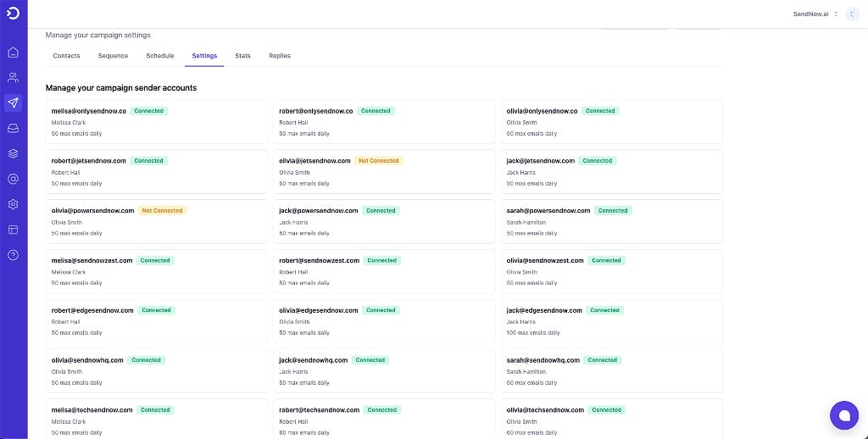Screen dimensions: 868x439
Task: Click the stacked layers icon in sidebar
Action: (14, 153)
